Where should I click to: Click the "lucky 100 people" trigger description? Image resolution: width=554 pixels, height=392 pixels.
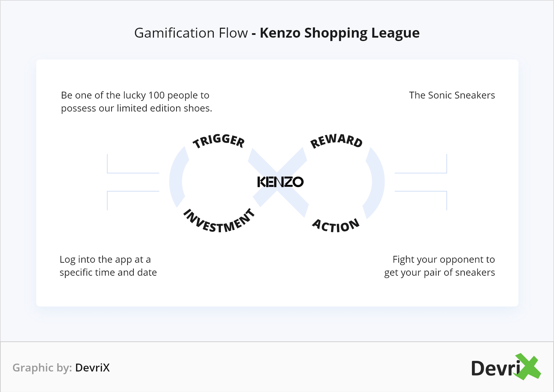pyautogui.click(x=136, y=102)
